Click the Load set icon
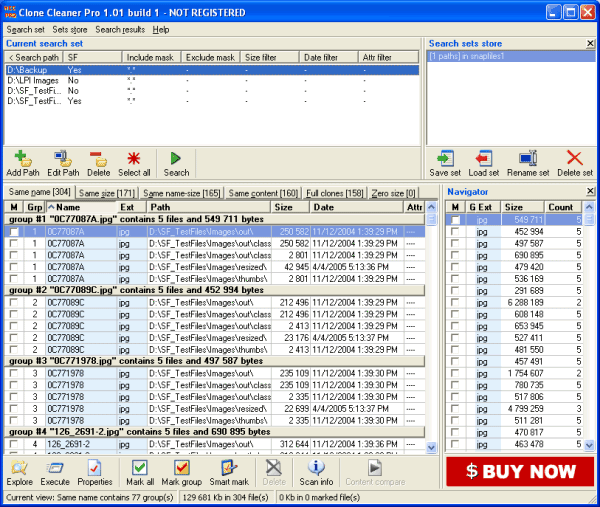Screen dimensions: 600x507 pos(483,158)
